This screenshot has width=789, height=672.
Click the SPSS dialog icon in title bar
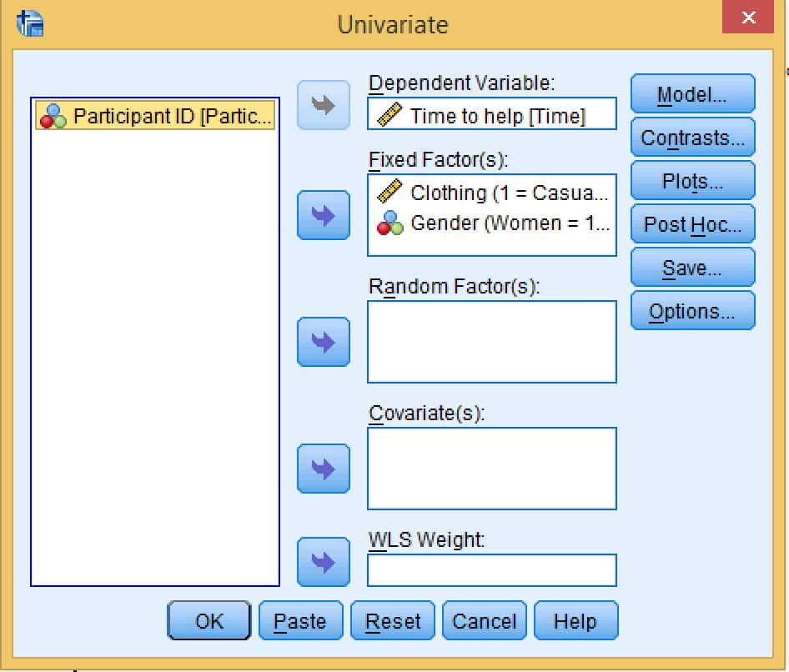(x=30, y=23)
